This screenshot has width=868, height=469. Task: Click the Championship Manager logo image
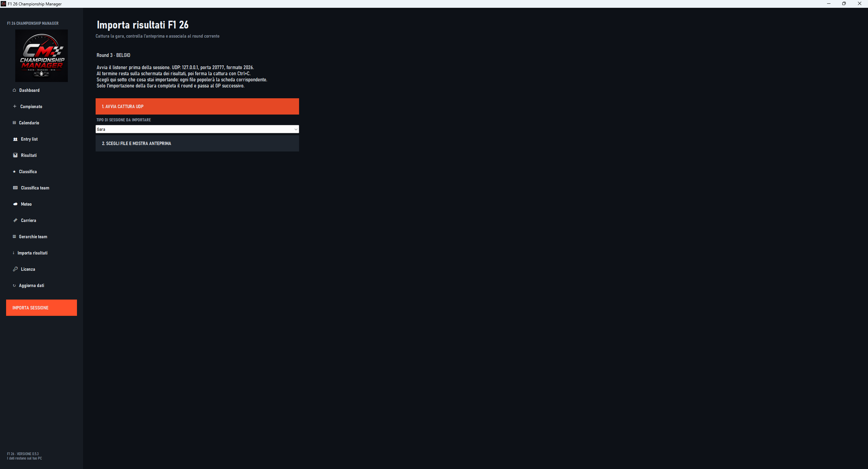(41, 56)
